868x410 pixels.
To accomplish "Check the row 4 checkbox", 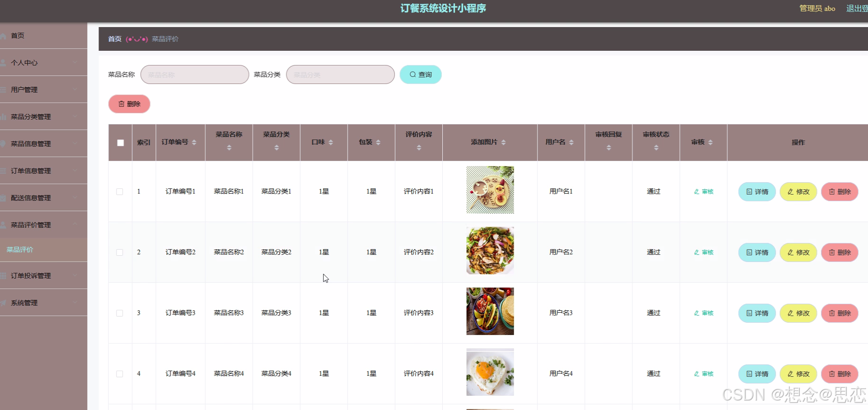I will click(x=119, y=374).
